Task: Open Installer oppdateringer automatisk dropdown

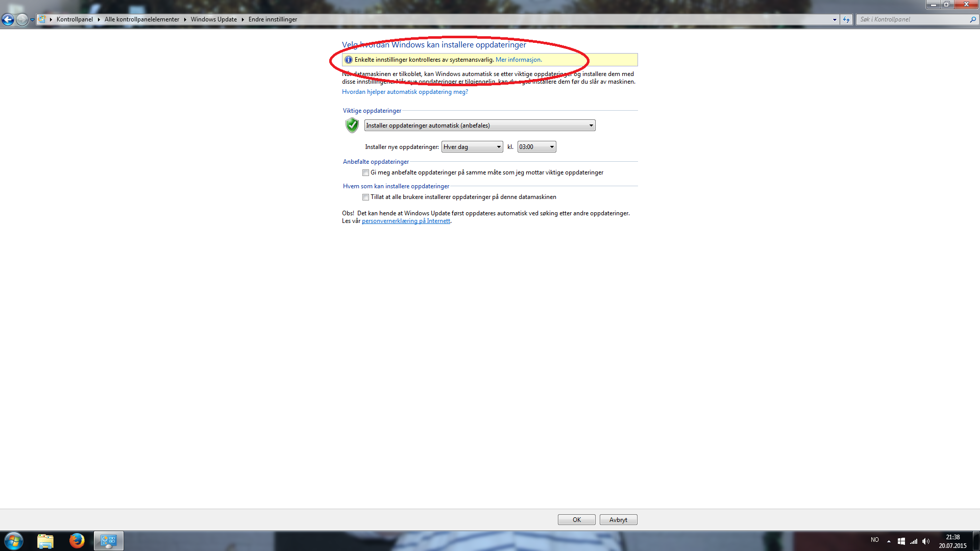Action: (480, 126)
